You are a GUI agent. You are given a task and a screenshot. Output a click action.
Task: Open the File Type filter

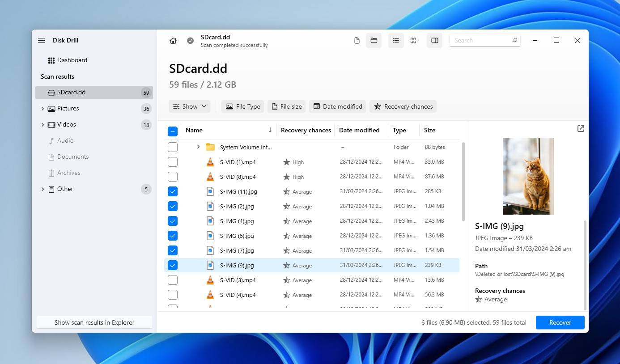click(x=243, y=106)
